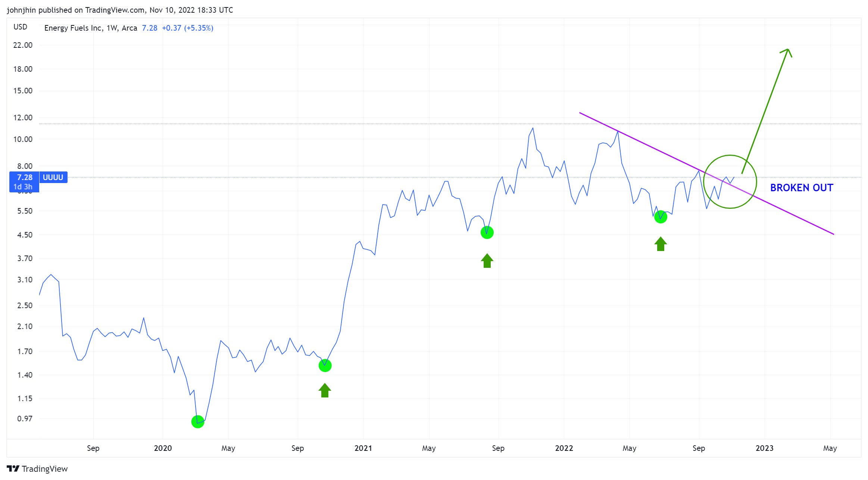Click the UUUU ticker label
This screenshot has width=868, height=480.
coord(53,177)
